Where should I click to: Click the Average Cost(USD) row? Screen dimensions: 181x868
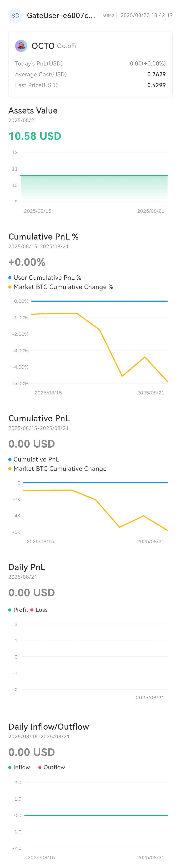tap(90, 74)
